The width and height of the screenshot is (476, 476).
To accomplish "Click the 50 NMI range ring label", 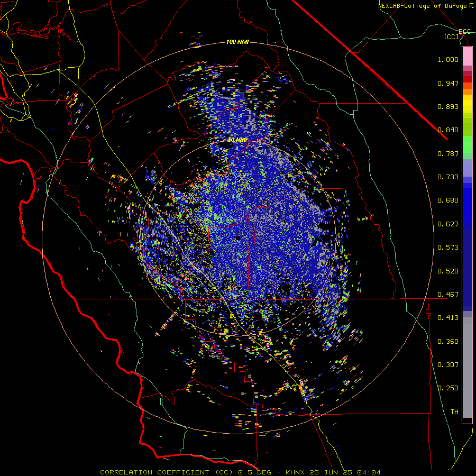I will click(237, 140).
